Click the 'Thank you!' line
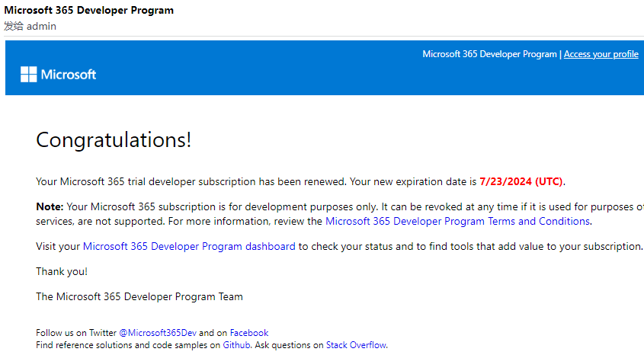 62,272
